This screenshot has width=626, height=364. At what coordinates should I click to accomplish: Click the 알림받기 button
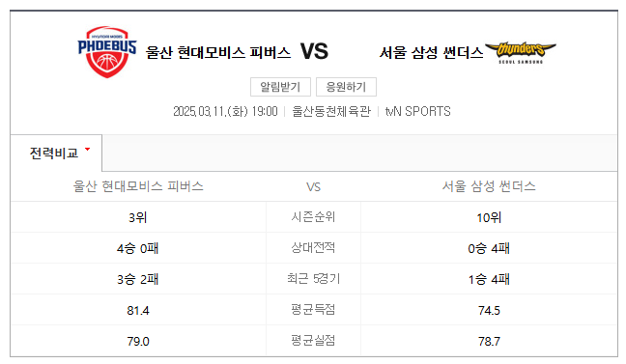click(x=280, y=87)
